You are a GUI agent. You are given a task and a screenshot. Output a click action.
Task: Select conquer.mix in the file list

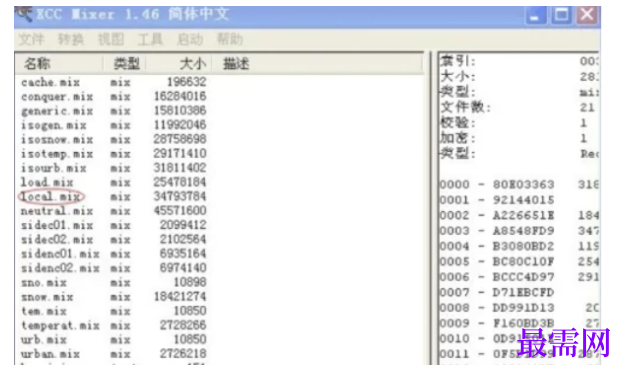tap(57, 97)
